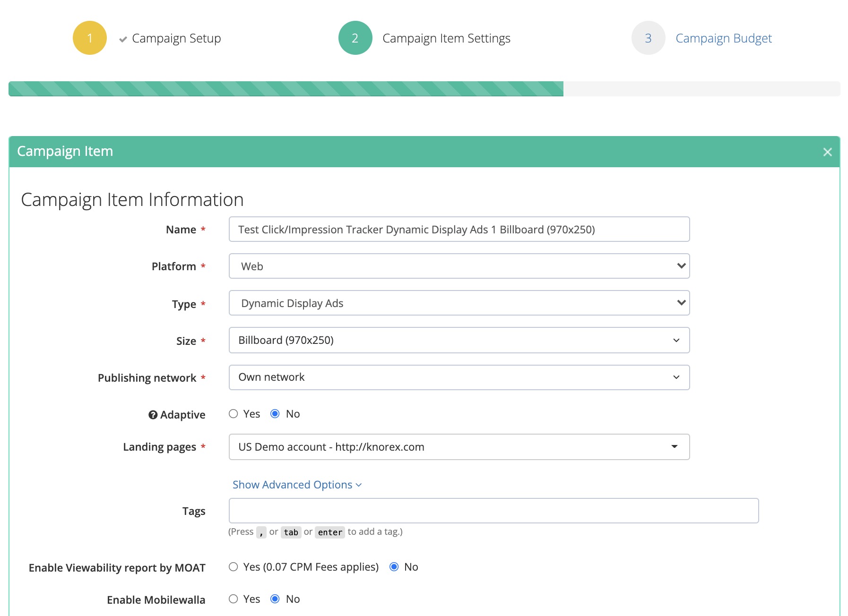Screen dimensions: 848x616
Task: Select Yes for Adaptive
Action: click(233, 413)
